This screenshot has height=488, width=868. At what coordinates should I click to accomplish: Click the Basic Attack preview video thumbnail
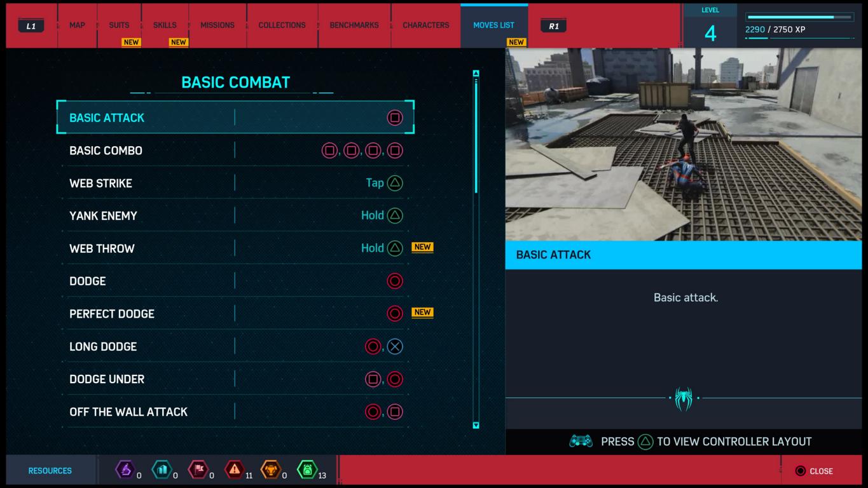683,145
